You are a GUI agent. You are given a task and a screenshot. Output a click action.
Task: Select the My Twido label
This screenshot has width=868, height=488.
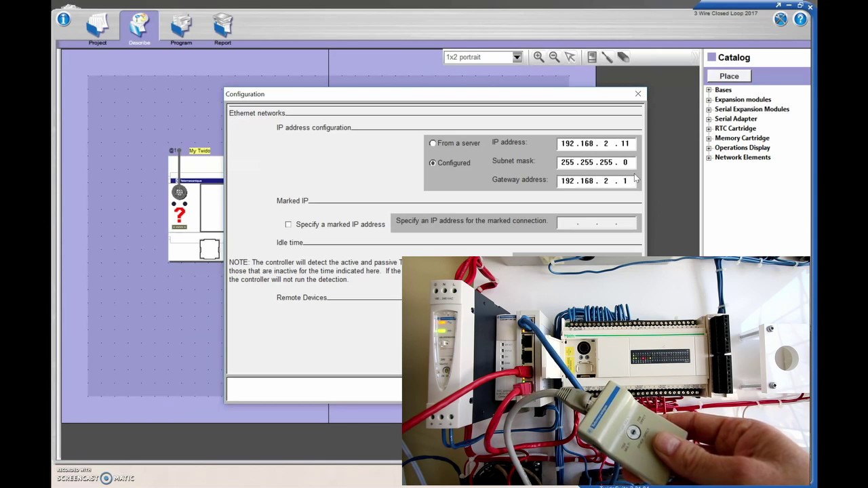(199, 150)
